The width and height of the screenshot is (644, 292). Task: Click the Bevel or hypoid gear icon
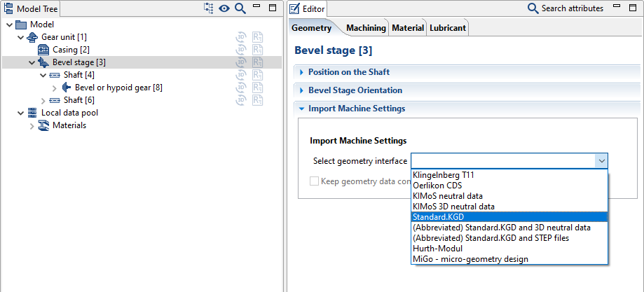tap(67, 88)
